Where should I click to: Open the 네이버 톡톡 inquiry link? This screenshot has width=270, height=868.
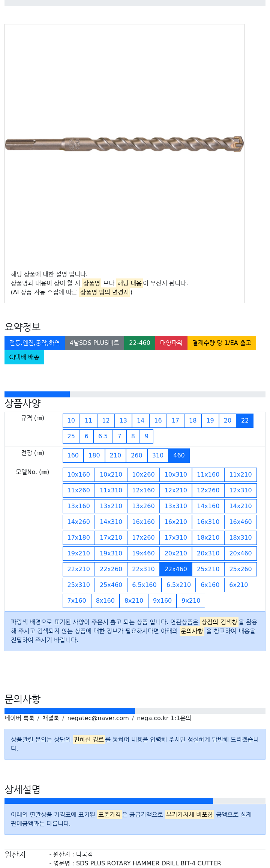coord(19,718)
